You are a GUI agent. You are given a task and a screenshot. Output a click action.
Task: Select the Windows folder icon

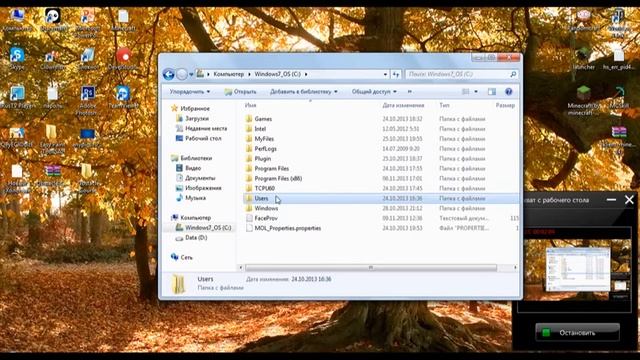click(x=249, y=208)
